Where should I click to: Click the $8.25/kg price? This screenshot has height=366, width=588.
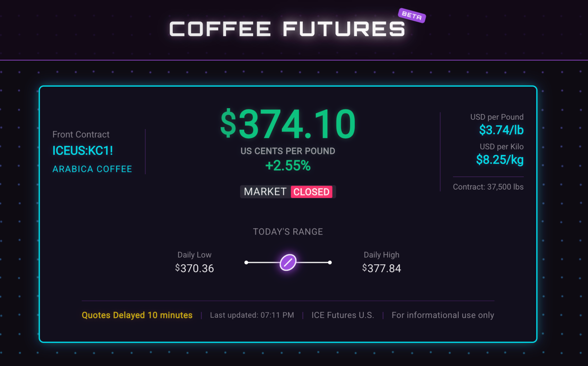coord(500,160)
